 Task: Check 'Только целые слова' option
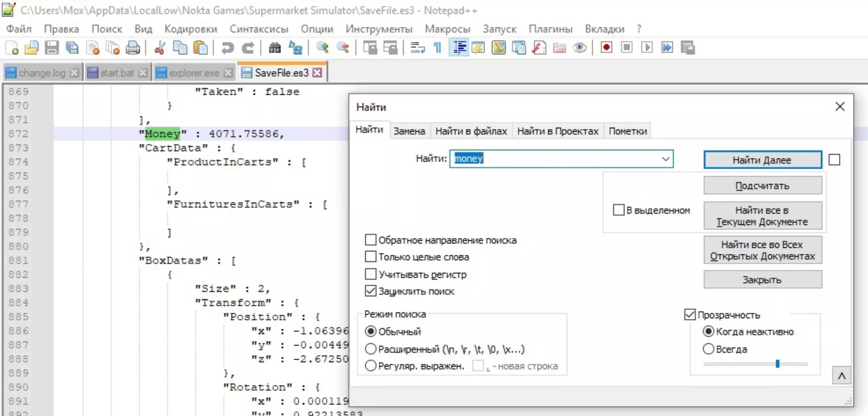pos(371,257)
